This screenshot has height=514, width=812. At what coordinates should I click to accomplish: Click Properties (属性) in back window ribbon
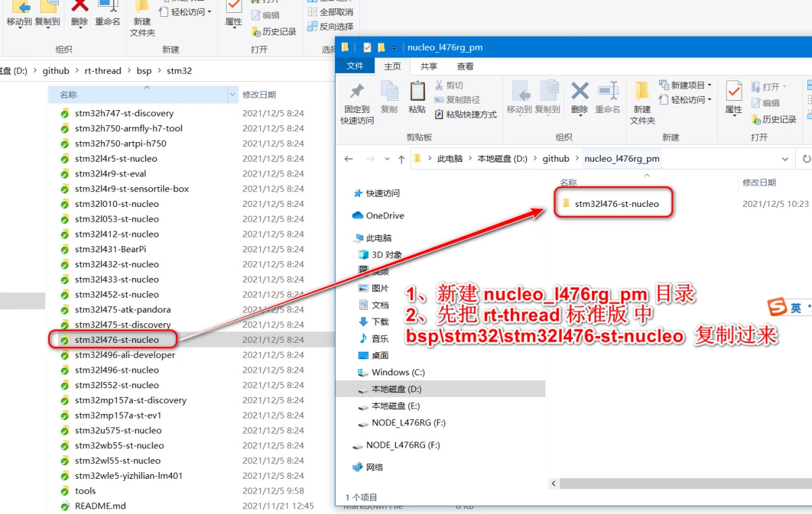coord(233,14)
